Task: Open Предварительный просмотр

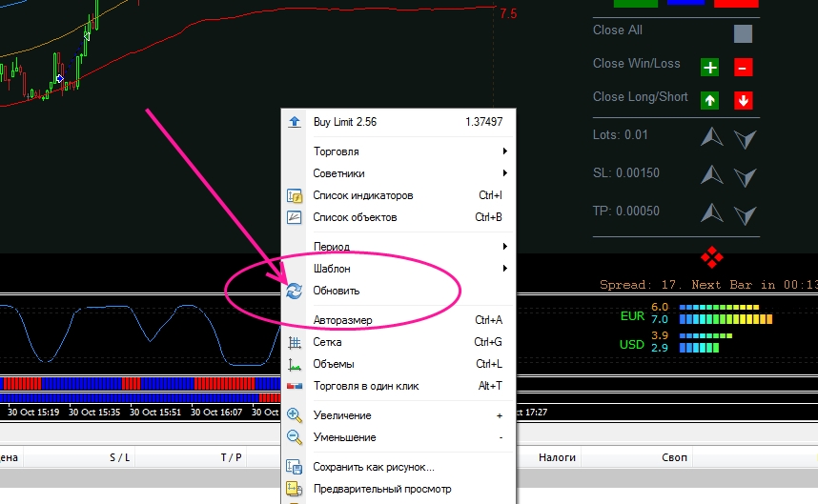Action: tap(399, 489)
